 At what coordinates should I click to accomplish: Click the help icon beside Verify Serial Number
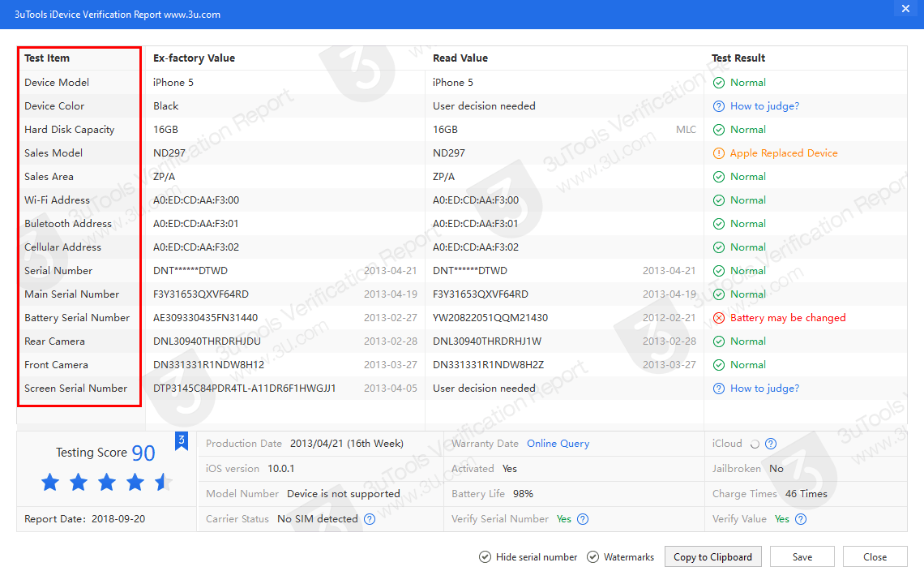tap(583, 519)
